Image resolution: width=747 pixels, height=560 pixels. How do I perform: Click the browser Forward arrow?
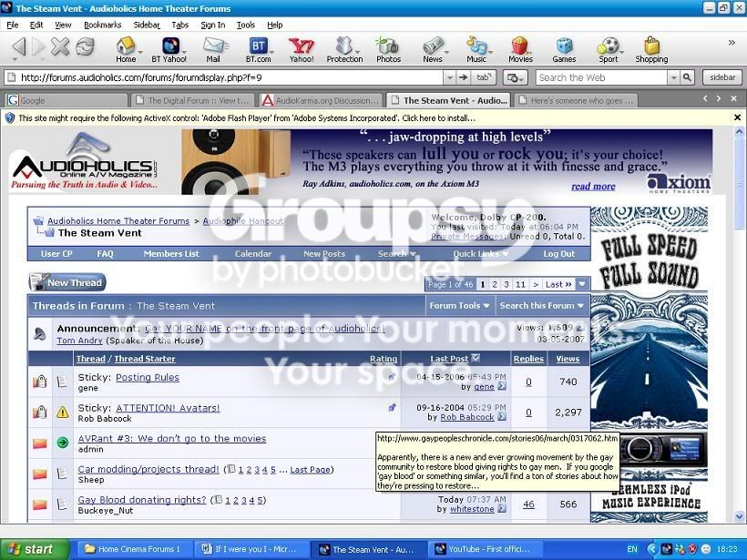coord(38,46)
